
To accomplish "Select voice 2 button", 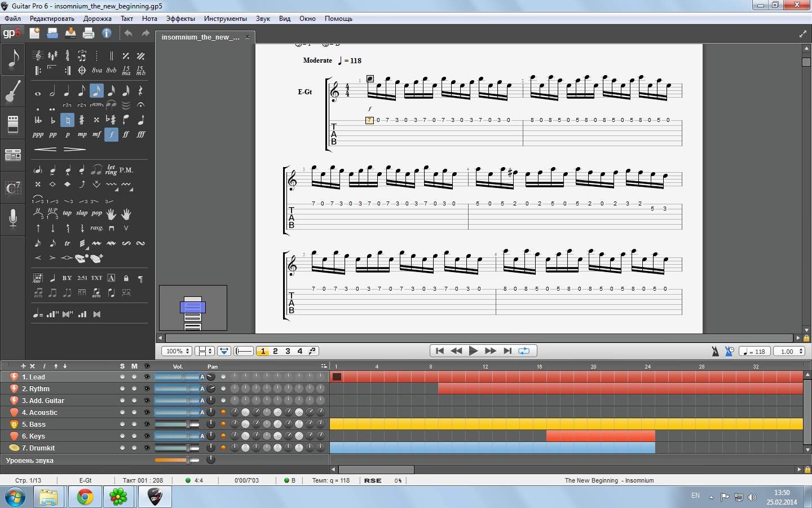I will (275, 351).
